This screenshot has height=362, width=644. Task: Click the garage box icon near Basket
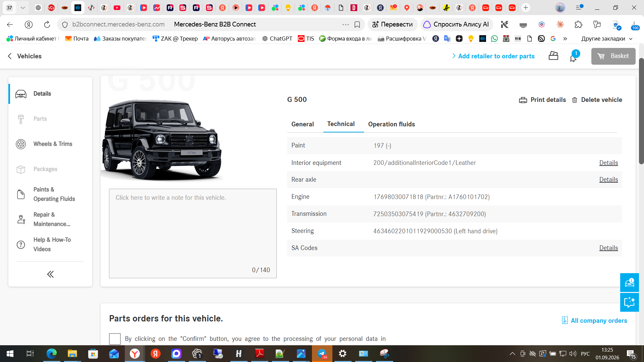553,56
